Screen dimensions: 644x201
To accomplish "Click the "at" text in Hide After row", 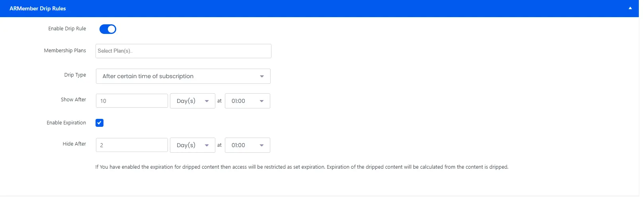I will coord(219,145).
